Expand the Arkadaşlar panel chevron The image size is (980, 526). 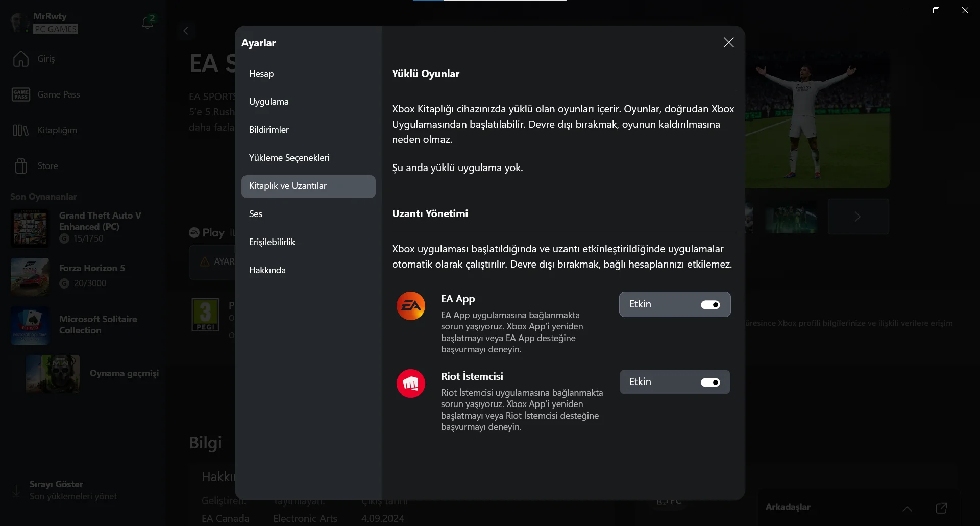(907, 509)
